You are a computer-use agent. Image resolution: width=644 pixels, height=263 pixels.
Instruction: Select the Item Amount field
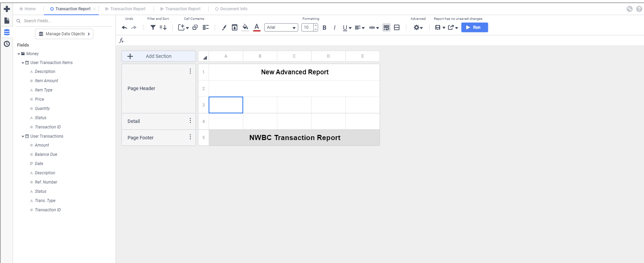click(47, 81)
